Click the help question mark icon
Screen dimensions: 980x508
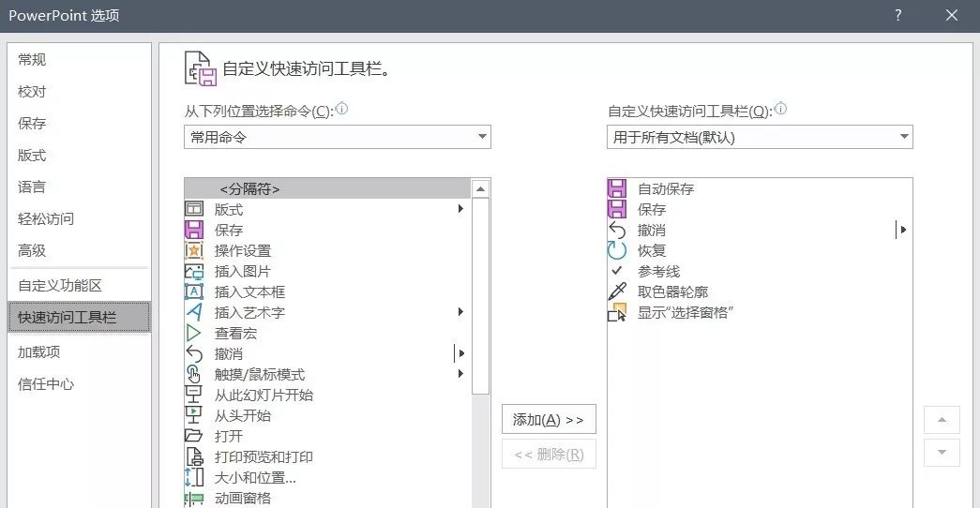point(898,15)
